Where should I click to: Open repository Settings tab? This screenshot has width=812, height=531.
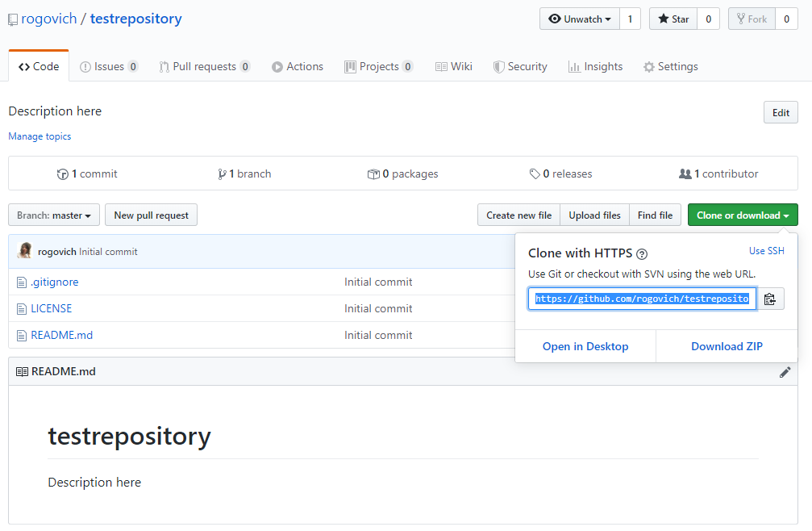671,66
